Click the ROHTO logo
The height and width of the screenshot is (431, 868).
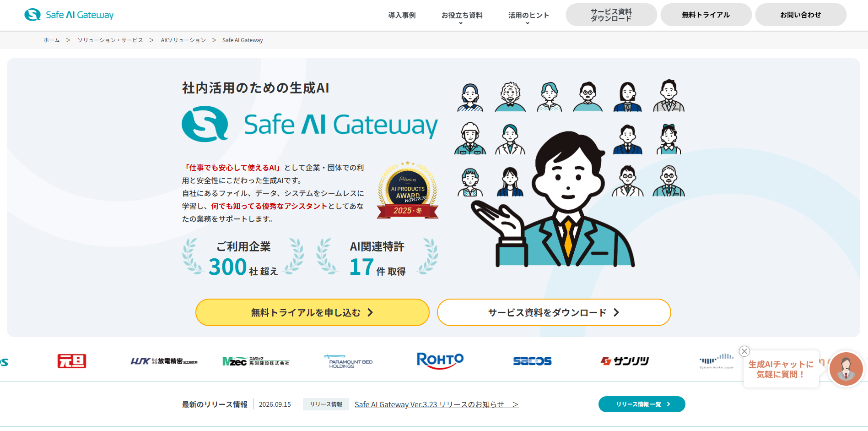click(440, 360)
